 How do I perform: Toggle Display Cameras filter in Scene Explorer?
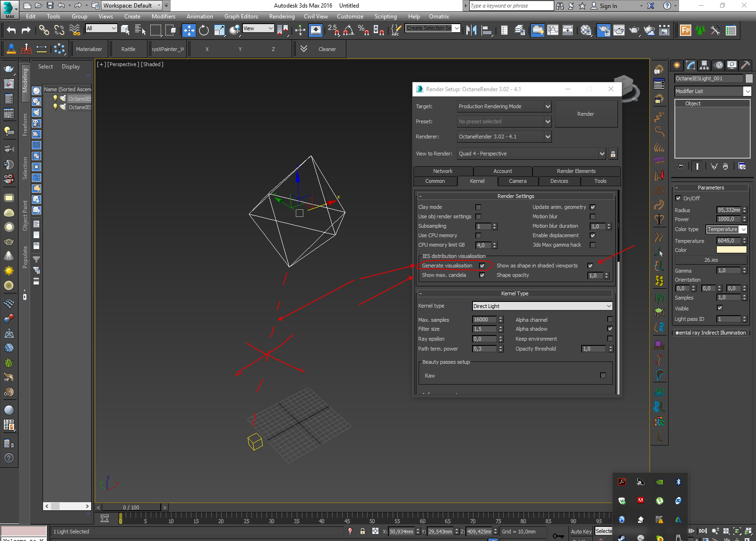36,123
